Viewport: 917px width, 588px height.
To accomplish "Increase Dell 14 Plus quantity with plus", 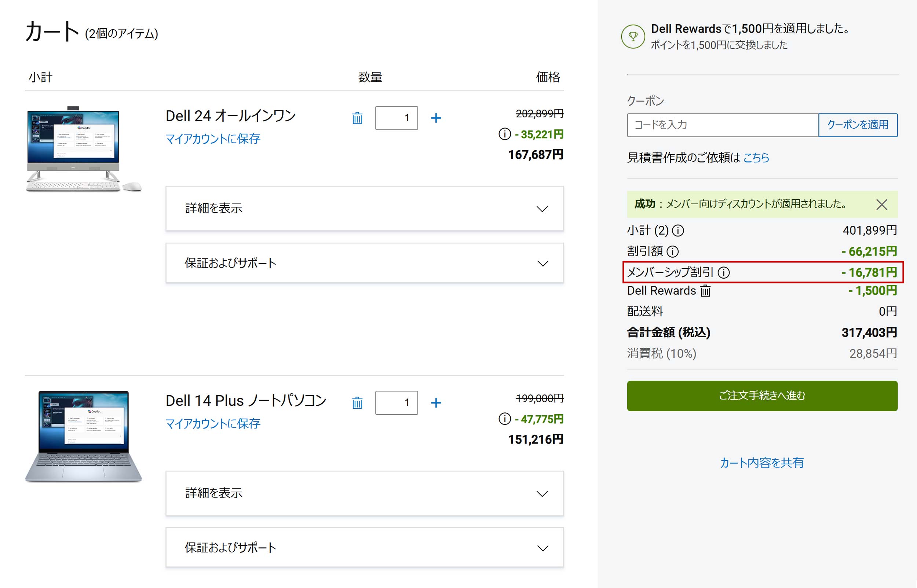I will pyautogui.click(x=436, y=403).
